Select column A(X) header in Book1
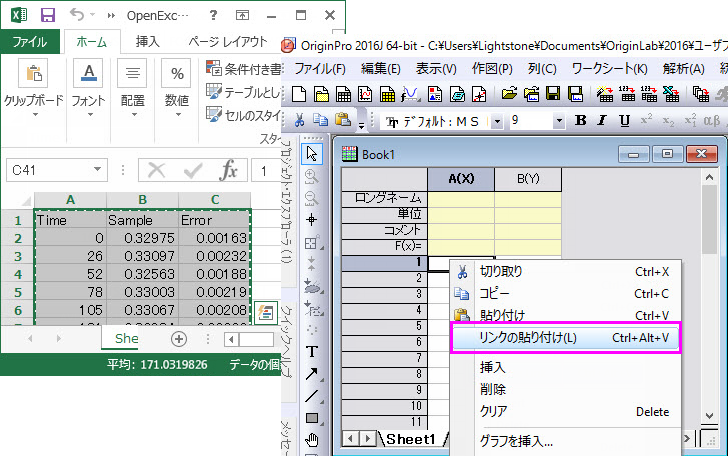Screen dimensions: 728x456 coord(461,179)
